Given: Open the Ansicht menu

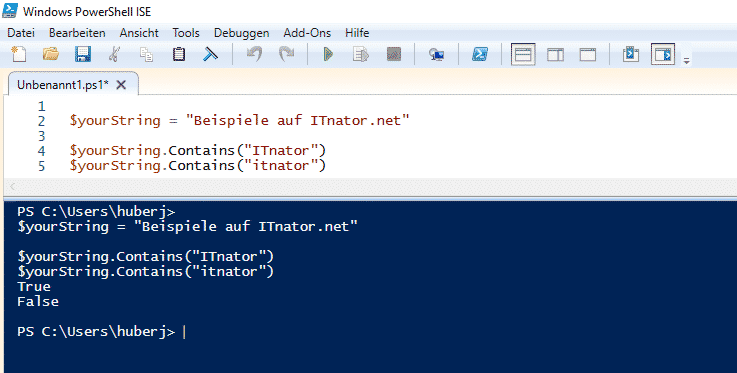Looking at the screenshot, I should [x=139, y=33].
